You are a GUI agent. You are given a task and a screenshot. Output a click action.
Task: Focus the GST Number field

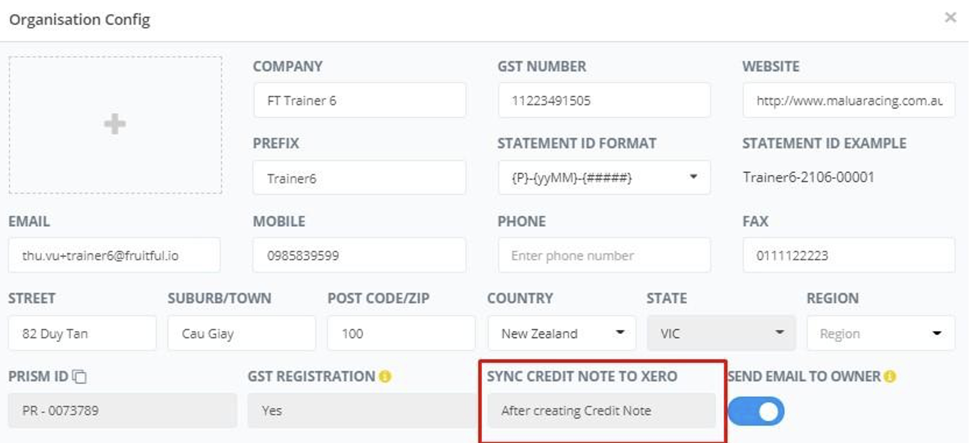[603, 100]
